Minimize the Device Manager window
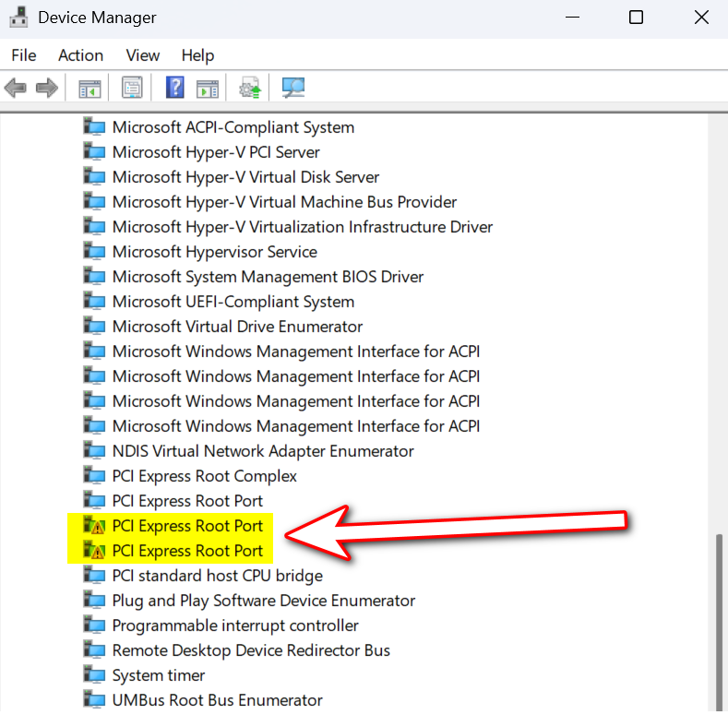The image size is (728, 715). (x=572, y=18)
